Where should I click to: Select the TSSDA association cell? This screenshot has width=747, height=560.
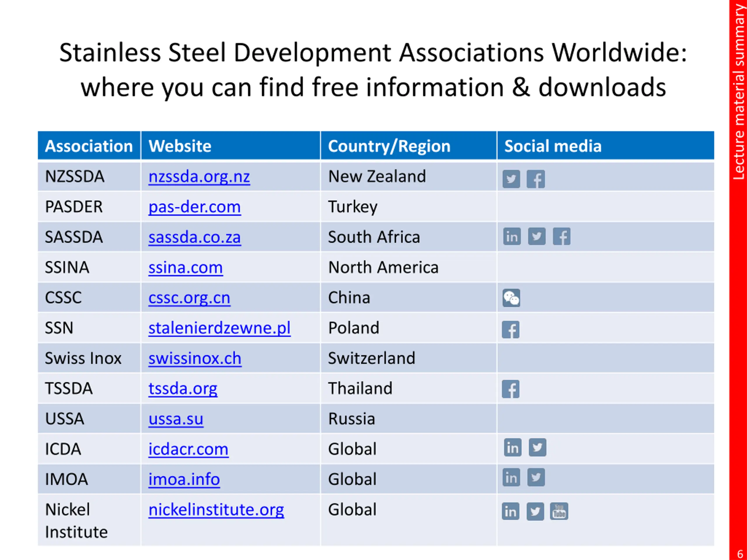[x=89, y=389]
